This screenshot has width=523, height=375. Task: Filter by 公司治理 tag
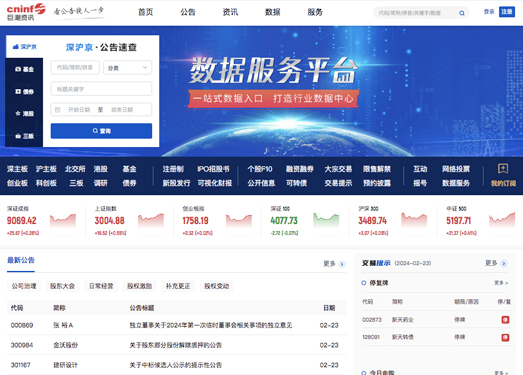(x=24, y=286)
